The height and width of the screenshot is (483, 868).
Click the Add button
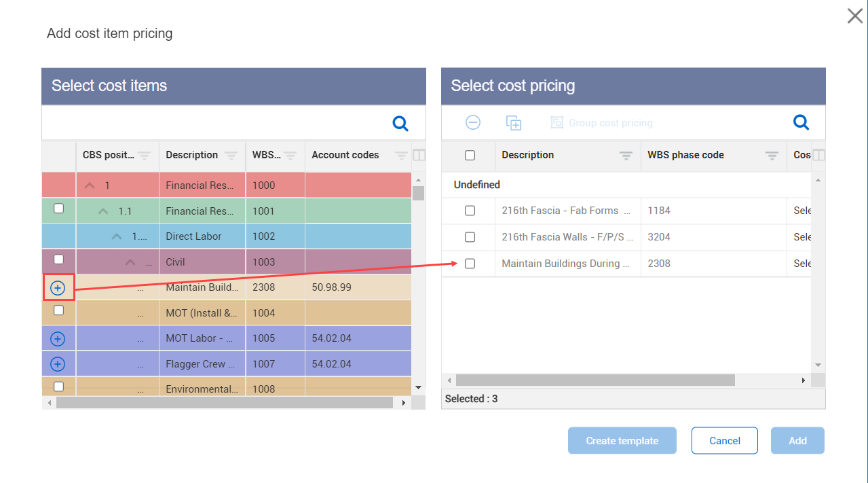coord(797,440)
